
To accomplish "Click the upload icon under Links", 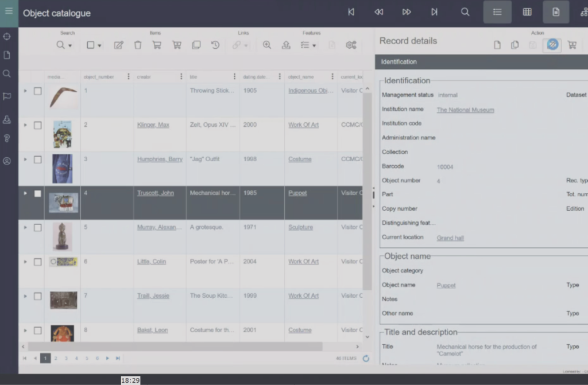I will coord(286,45).
